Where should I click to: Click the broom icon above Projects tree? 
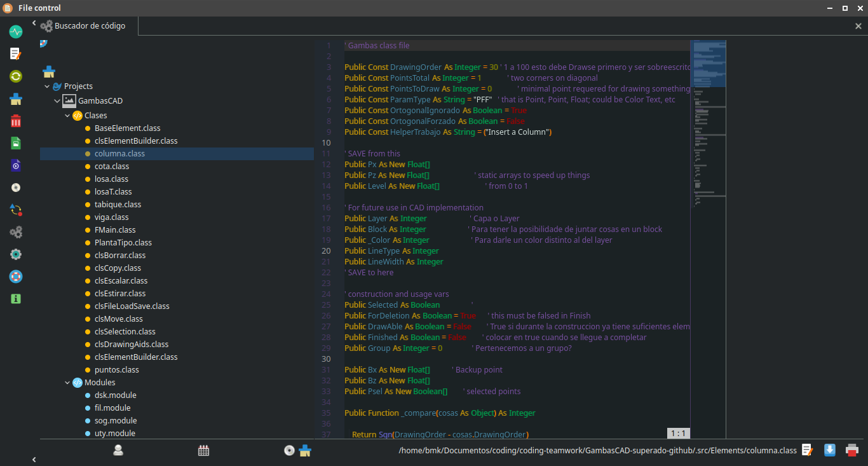click(49, 71)
